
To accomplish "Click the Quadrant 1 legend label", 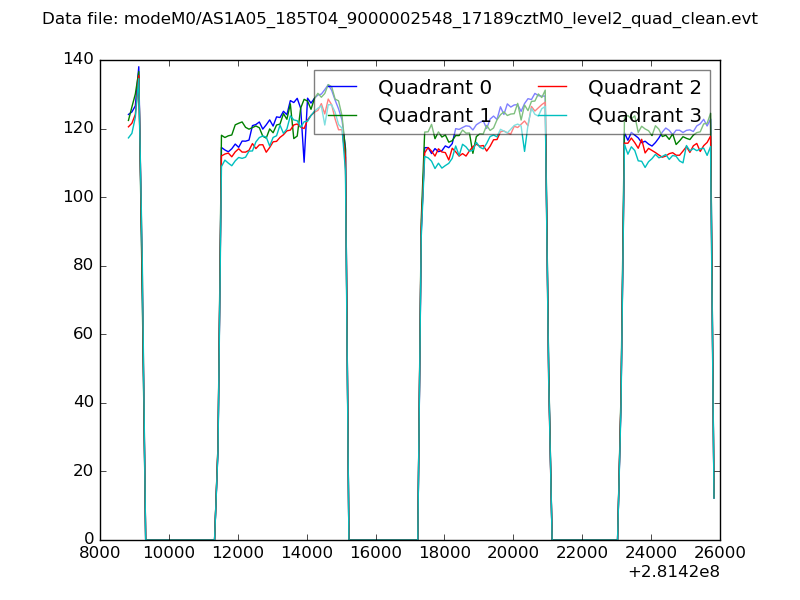I will click(x=434, y=115).
